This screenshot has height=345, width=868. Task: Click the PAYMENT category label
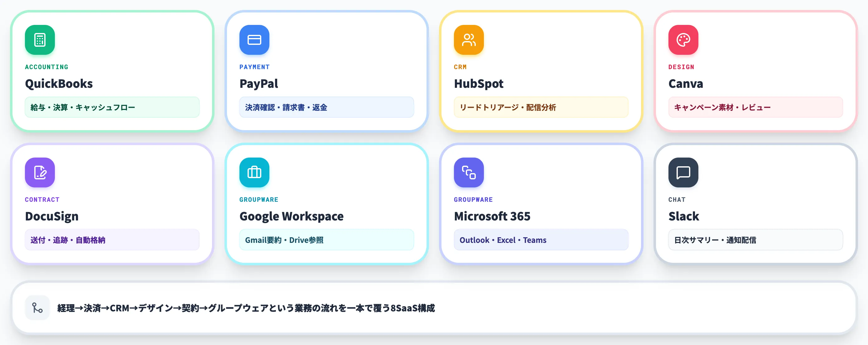click(254, 67)
